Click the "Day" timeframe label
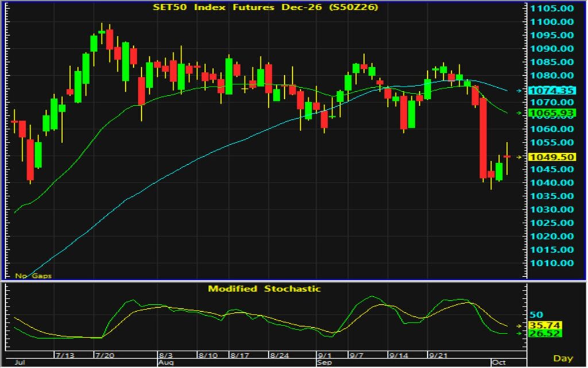This screenshot has height=368, width=588. click(x=563, y=358)
